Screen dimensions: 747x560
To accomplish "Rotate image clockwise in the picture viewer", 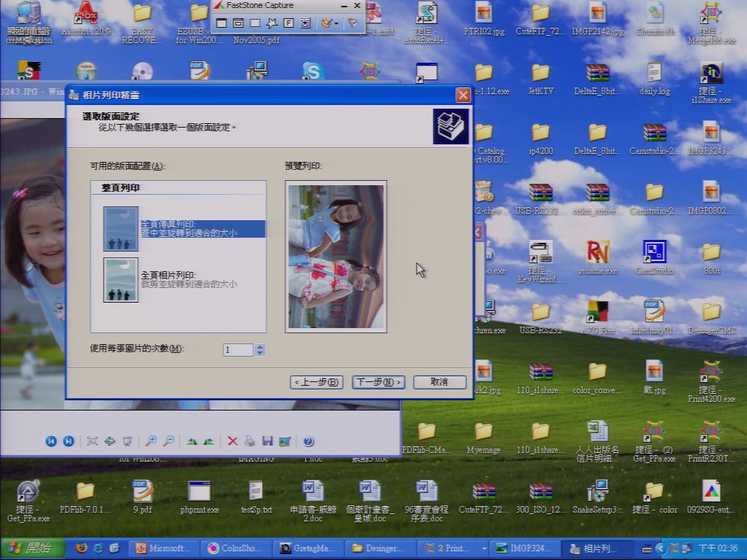I will (192, 441).
